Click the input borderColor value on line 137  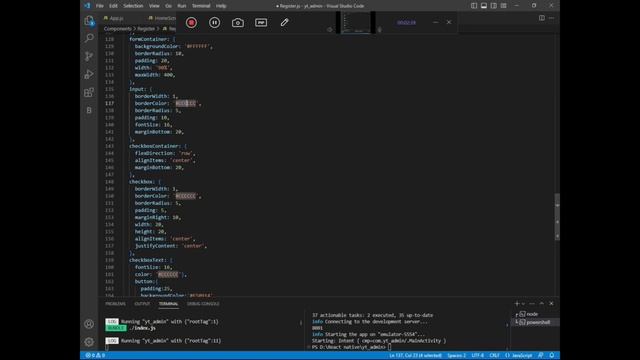(x=186, y=103)
